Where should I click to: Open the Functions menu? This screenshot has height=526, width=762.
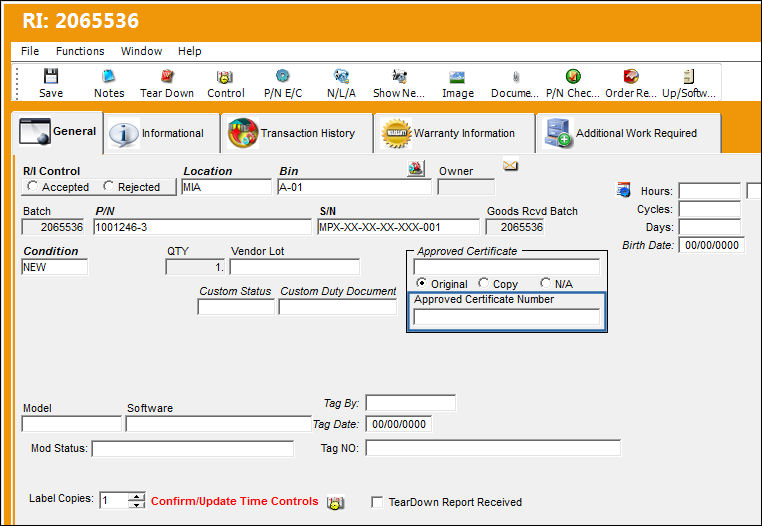pyautogui.click(x=80, y=51)
